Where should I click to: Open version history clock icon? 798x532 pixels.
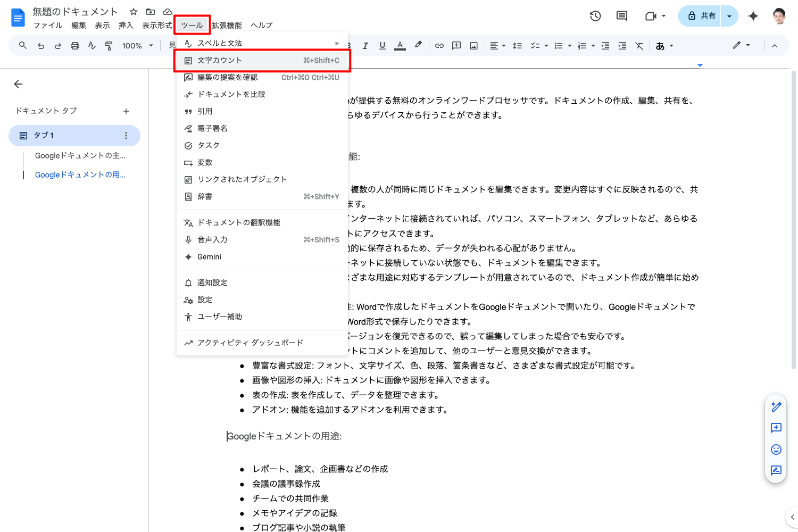coord(595,16)
